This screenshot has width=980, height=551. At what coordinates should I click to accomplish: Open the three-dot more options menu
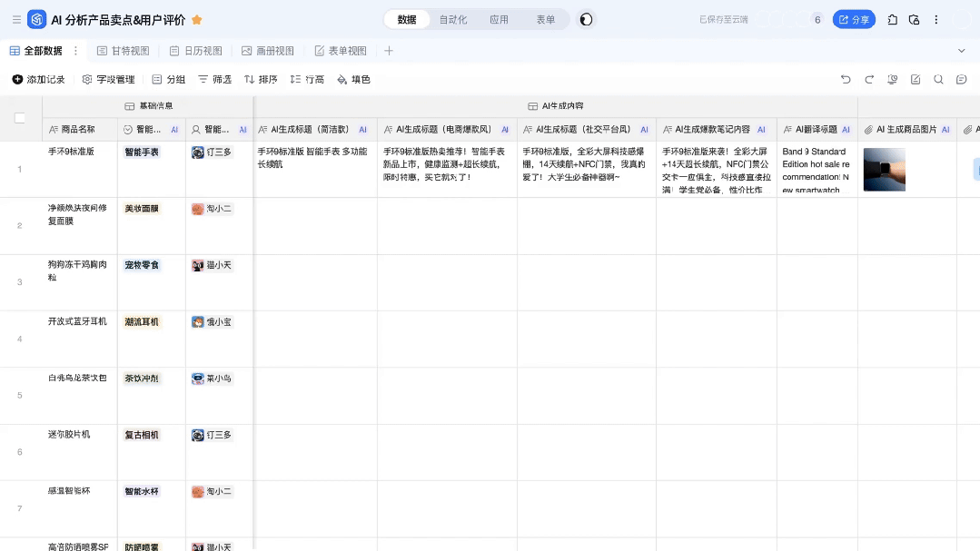(936, 20)
